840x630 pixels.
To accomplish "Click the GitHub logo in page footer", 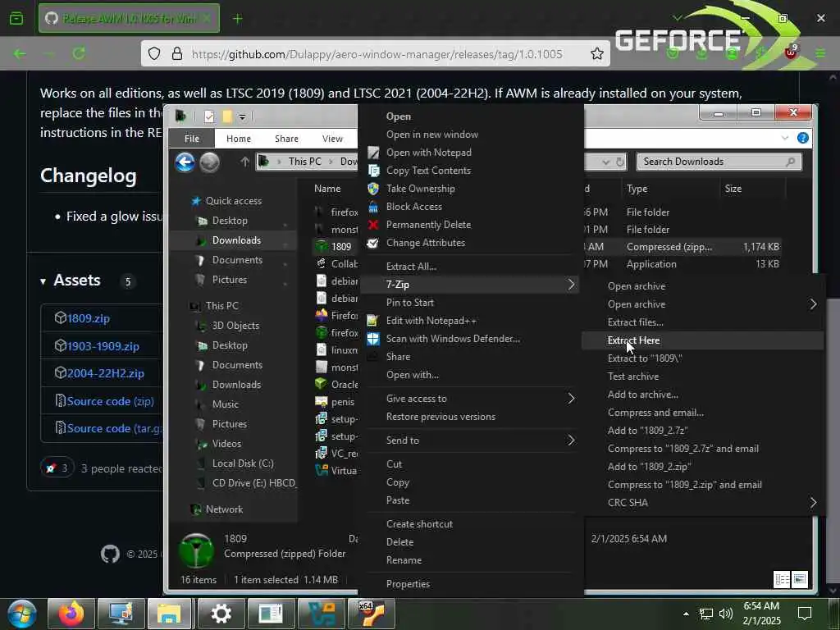I will (x=111, y=554).
